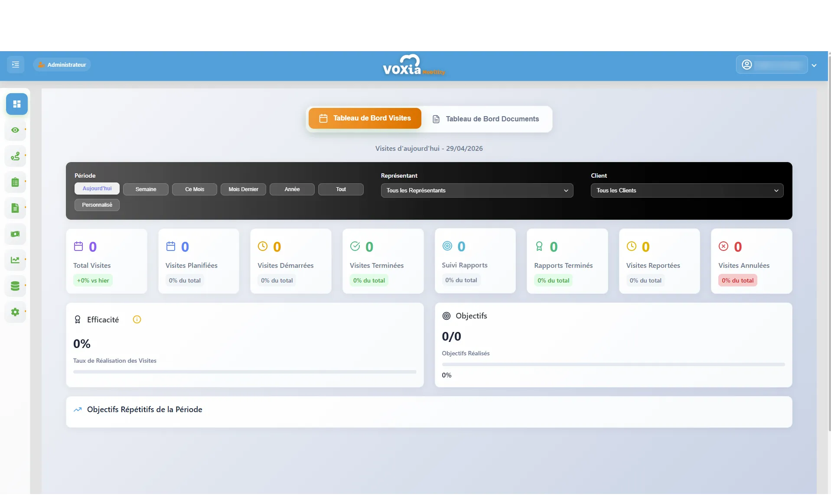This screenshot has height=504, width=831.
Task: Open the dashboard grid icon in sidebar
Action: 17,104
